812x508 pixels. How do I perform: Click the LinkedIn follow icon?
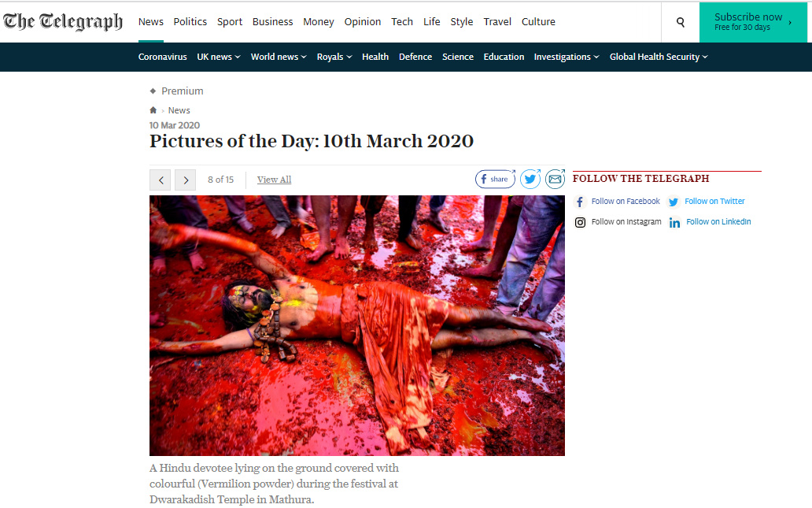674,222
